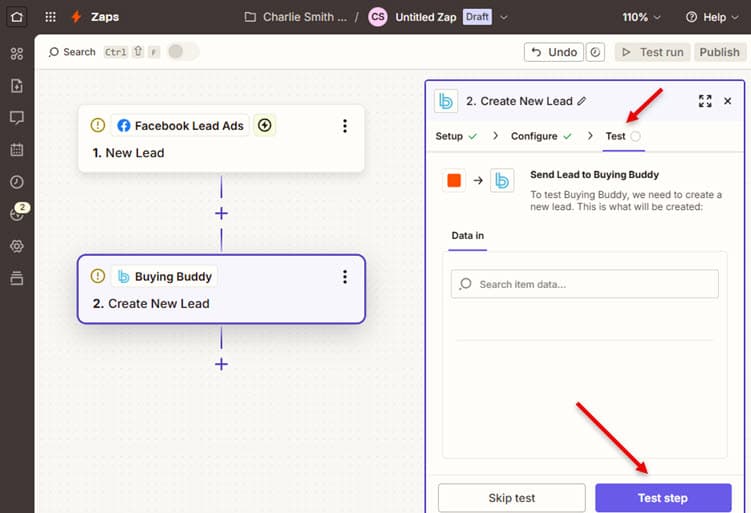Image resolution: width=751 pixels, height=513 pixels.
Task: Open the Charlie Smith folder breadcrumb
Action: tap(296, 17)
